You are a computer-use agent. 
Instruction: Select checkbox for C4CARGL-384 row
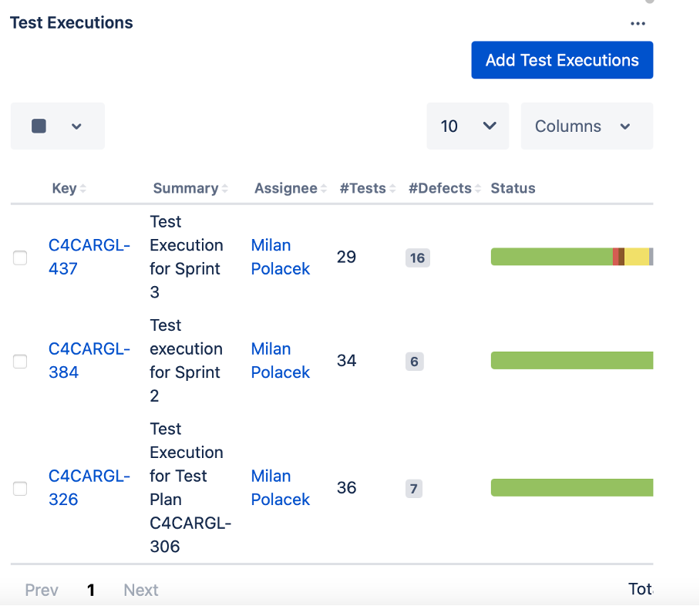tap(20, 361)
